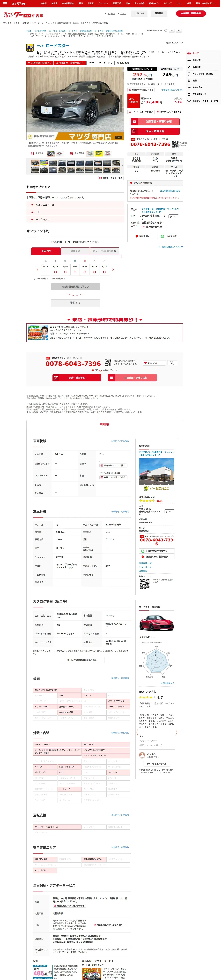
Task: Go to the next week in the booking calendar
Action: pyautogui.click(x=113, y=269)
